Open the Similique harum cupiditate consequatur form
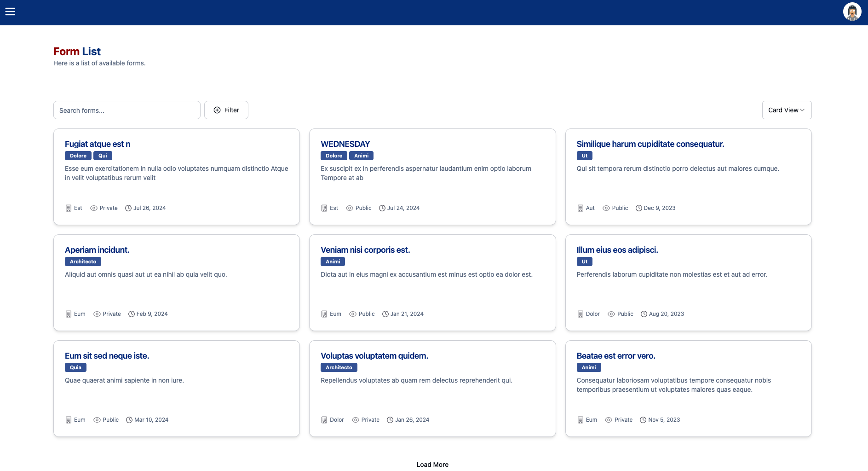The width and height of the screenshot is (868, 471). pyautogui.click(x=650, y=144)
